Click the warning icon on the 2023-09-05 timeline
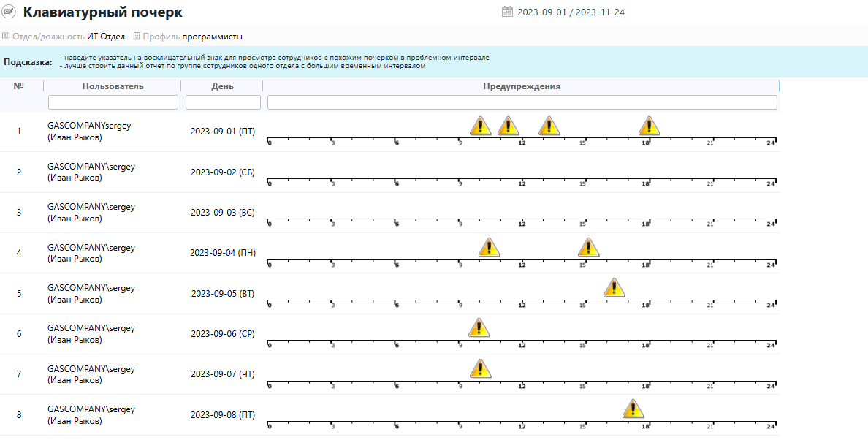 614,287
